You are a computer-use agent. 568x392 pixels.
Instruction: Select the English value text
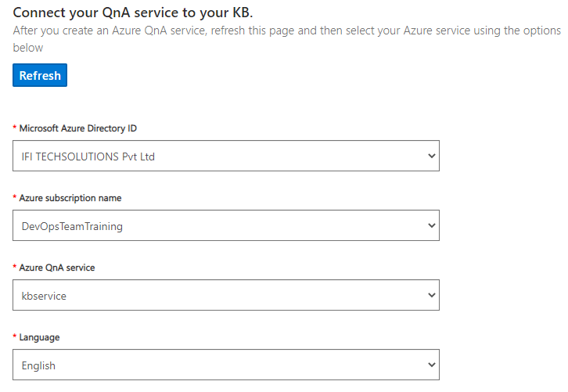pyautogui.click(x=38, y=365)
